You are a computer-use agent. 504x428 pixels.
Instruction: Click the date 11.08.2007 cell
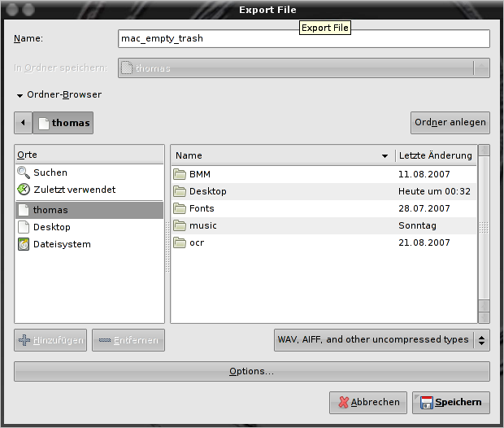424,174
